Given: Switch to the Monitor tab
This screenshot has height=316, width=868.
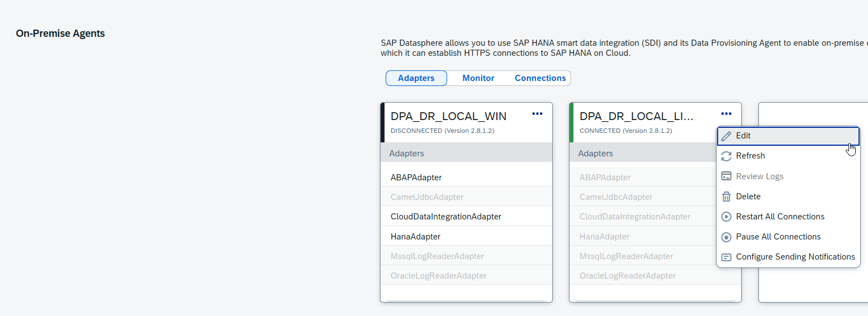Looking at the screenshot, I should (x=478, y=78).
